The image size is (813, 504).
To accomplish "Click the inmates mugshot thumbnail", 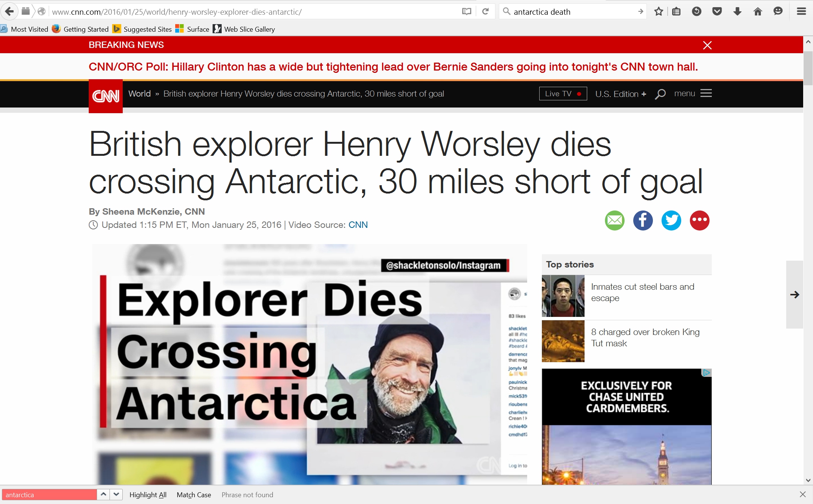I will tap(563, 296).
